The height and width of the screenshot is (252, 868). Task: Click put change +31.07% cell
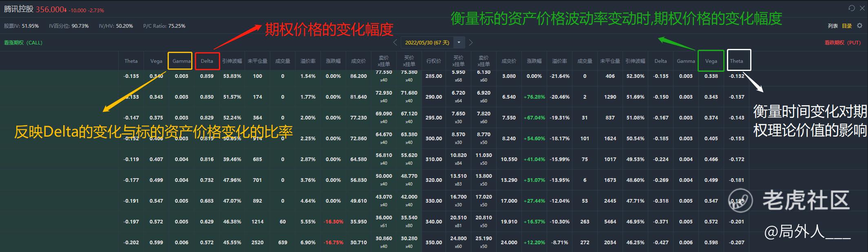coord(534,180)
